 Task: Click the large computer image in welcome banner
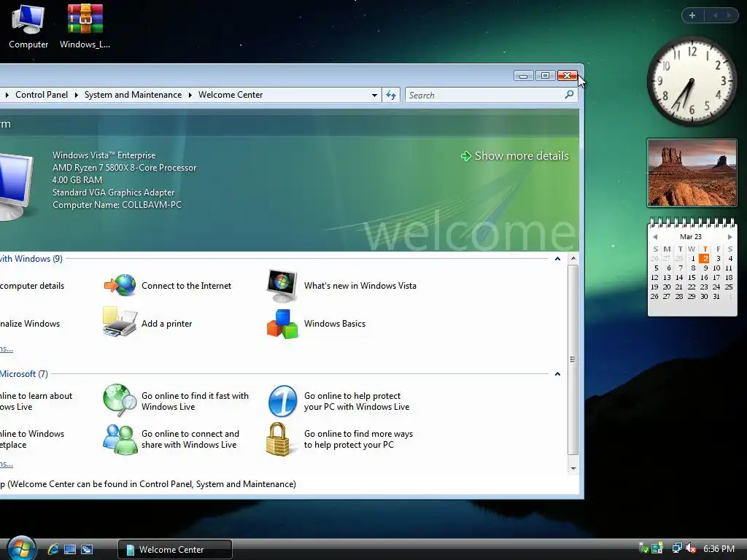coord(16,186)
